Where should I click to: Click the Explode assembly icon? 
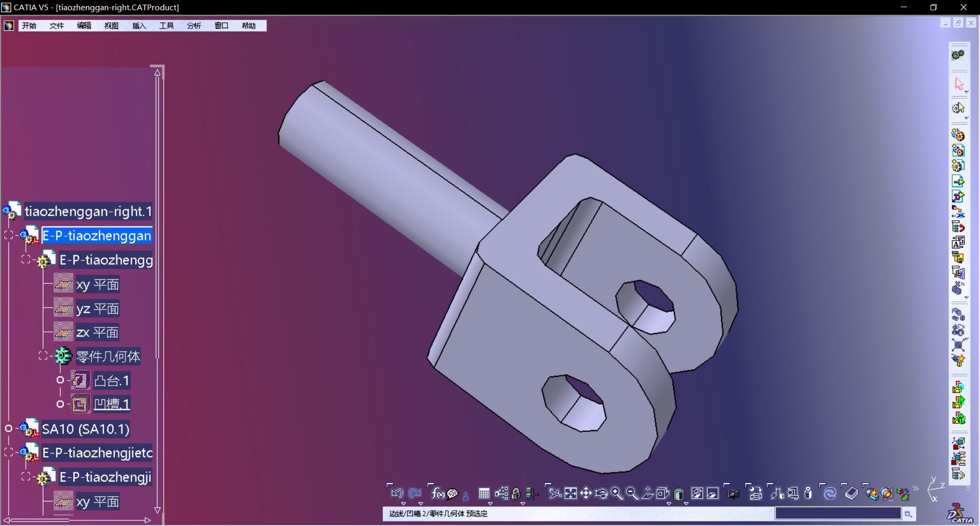pos(958,346)
